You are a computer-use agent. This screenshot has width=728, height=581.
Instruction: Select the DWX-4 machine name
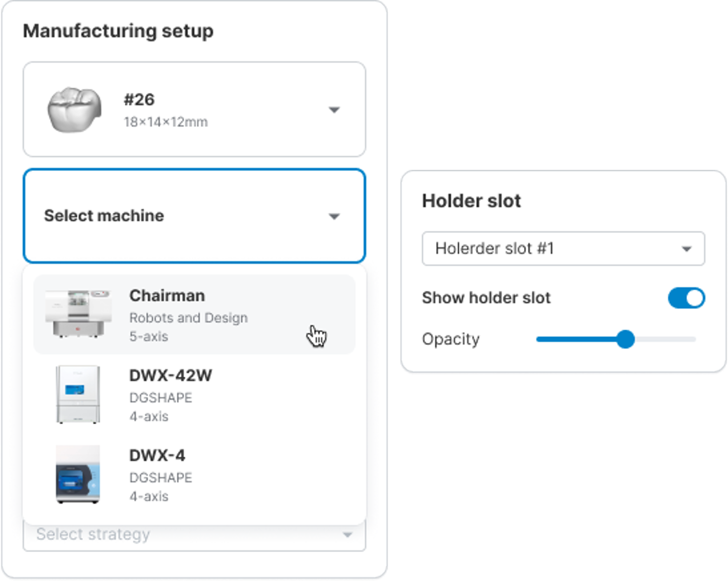(157, 455)
